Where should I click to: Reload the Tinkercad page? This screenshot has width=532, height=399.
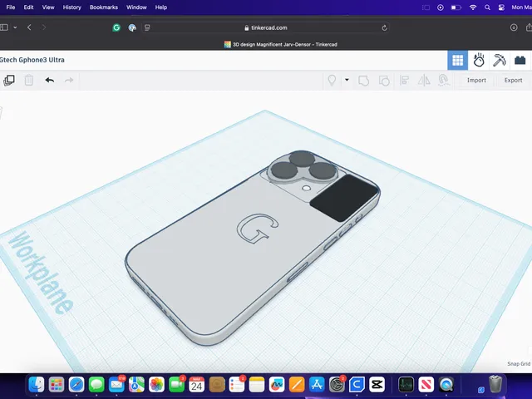pyautogui.click(x=384, y=27)
